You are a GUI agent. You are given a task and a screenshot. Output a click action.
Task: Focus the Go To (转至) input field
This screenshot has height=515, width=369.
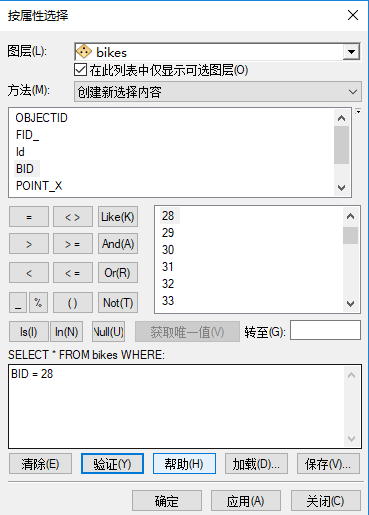point(325,330)
